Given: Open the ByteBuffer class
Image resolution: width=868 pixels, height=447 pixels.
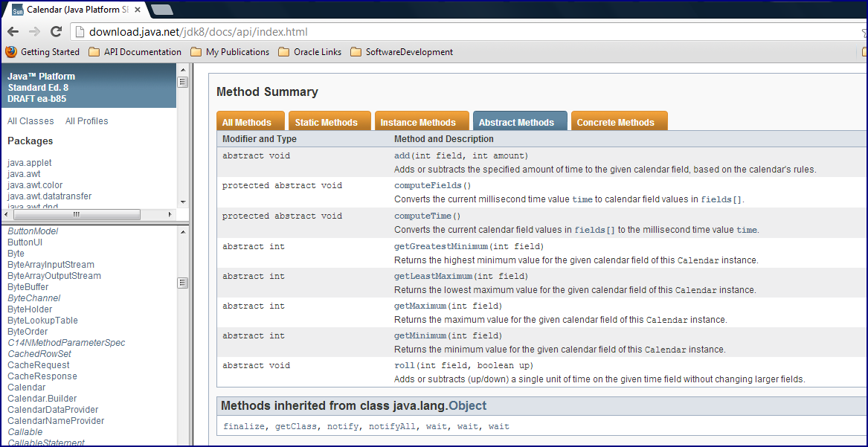Looking at the screenshot, I should point(28,287).
